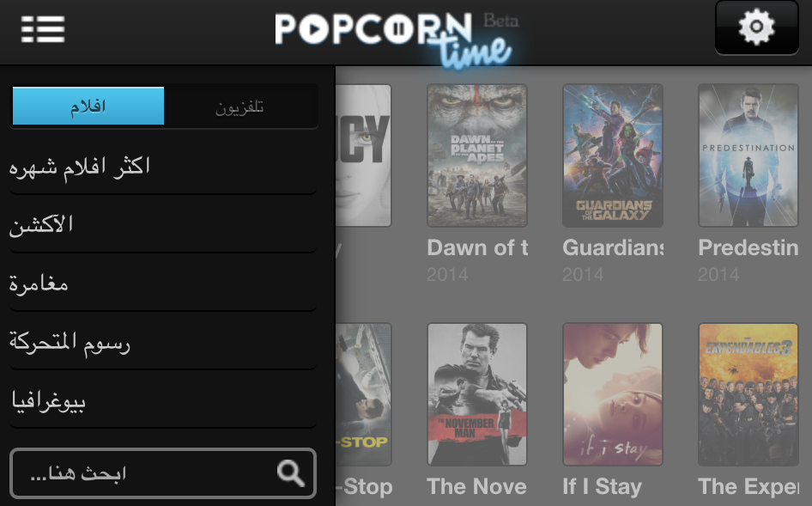812x506 pixels.
Task: Open Guardians of the Galaxy poster
Action: click(x=613, y=155)
